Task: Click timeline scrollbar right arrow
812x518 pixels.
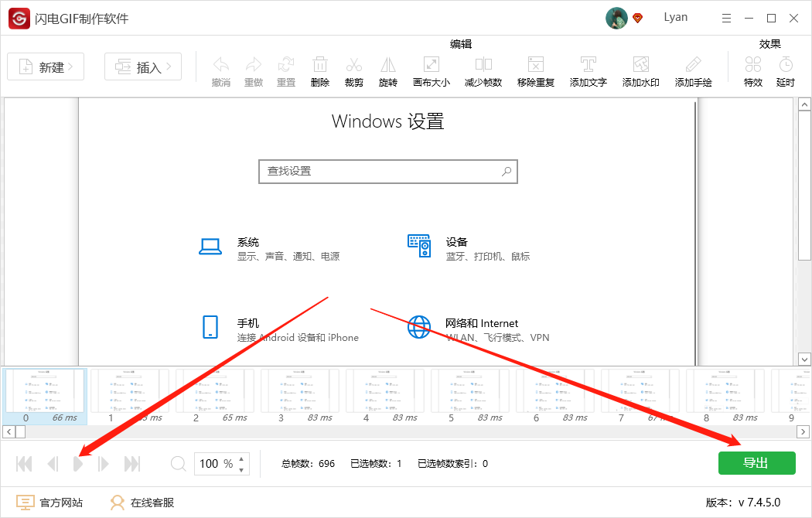Action: click(803, 431)
